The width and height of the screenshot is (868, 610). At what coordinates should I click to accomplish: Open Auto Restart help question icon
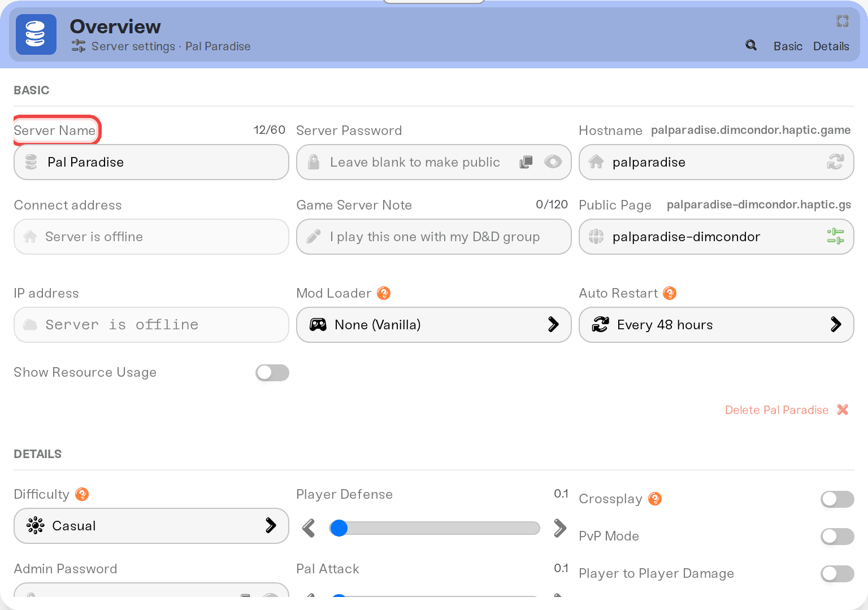point(670,293)
